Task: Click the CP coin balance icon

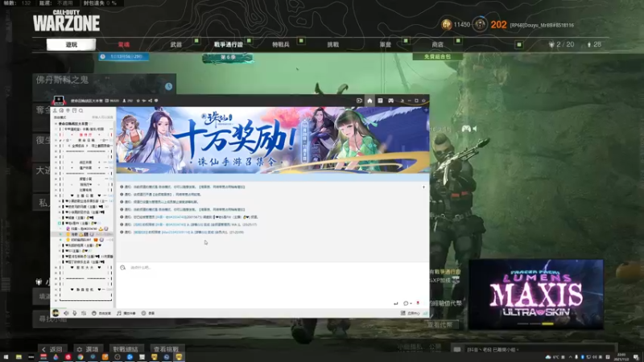Action: click(x=446, y=25)
